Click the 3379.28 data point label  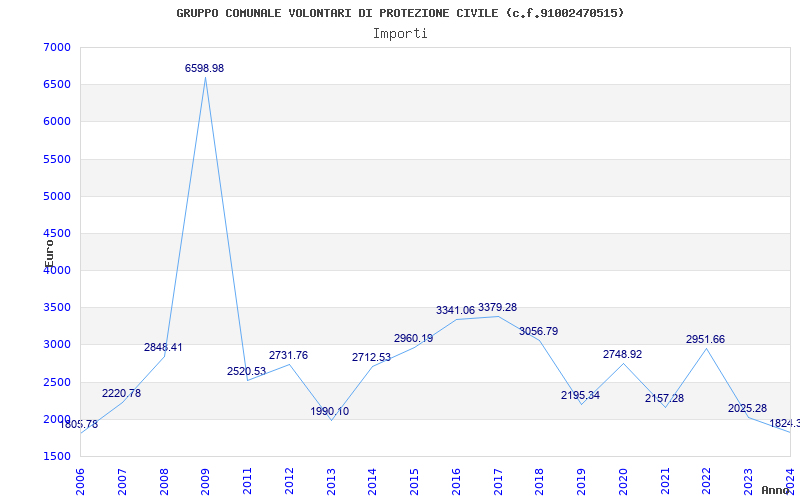[497, 308]
